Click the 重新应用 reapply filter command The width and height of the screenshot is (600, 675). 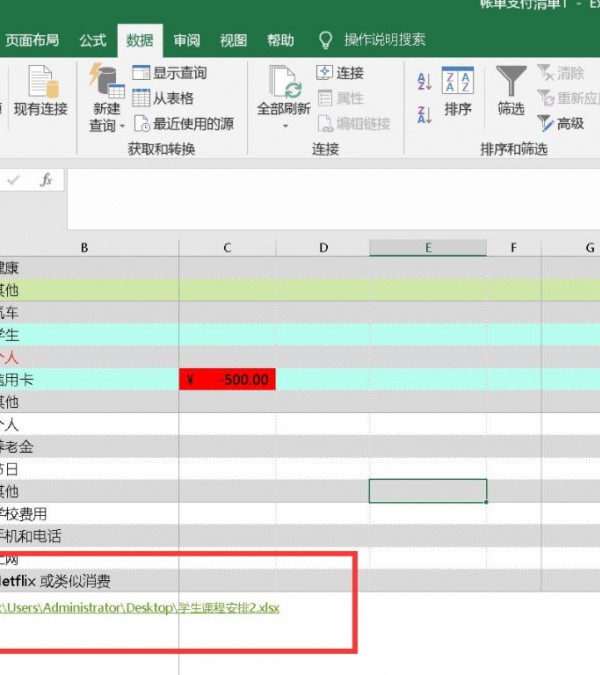tap(569, 98)
